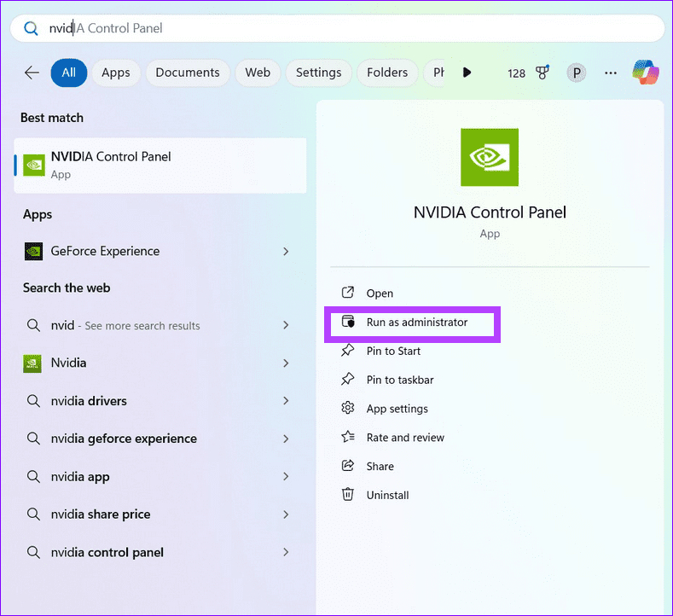Switch to the Web filter tab
The image size is (673, 616).
pos(258,73)
